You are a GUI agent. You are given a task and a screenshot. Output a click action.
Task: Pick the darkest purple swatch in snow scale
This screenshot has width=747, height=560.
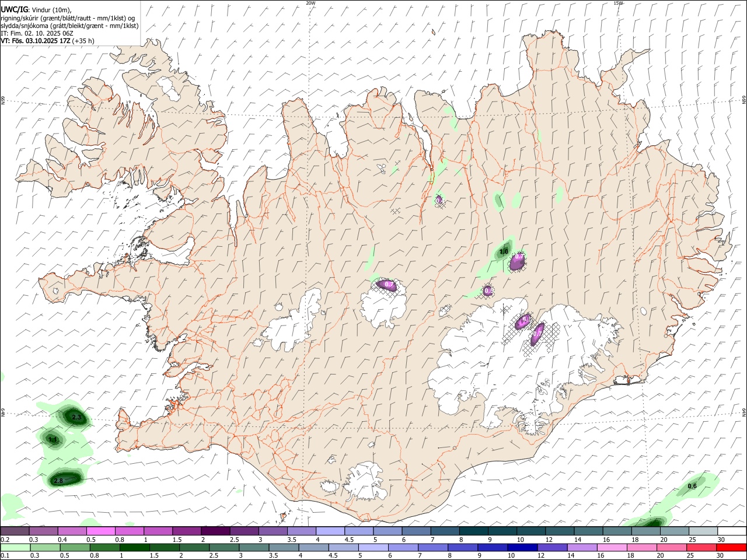215,531
